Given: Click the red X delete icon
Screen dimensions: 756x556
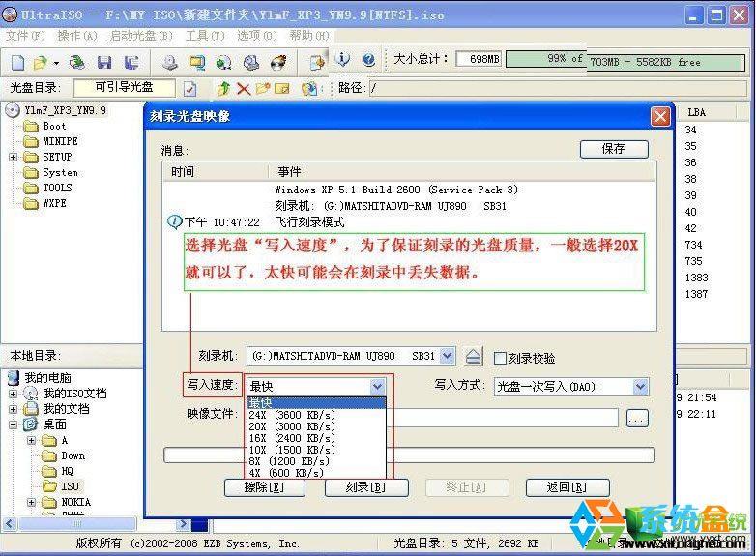Looking at the screenshot, I should (243, 89).
